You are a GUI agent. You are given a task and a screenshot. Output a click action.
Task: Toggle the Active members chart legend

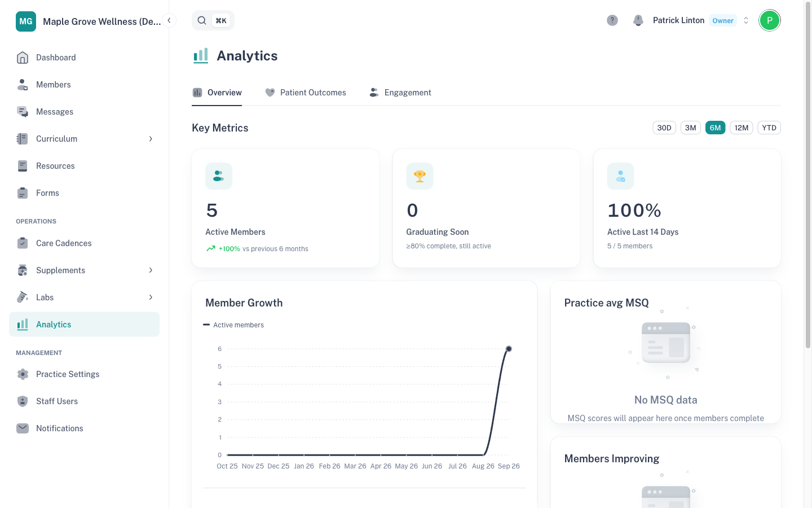click(233, 325)
